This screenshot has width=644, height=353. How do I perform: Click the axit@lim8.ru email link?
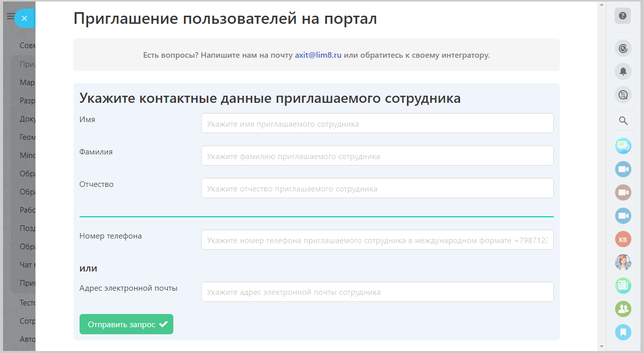[x=318, y=55]
